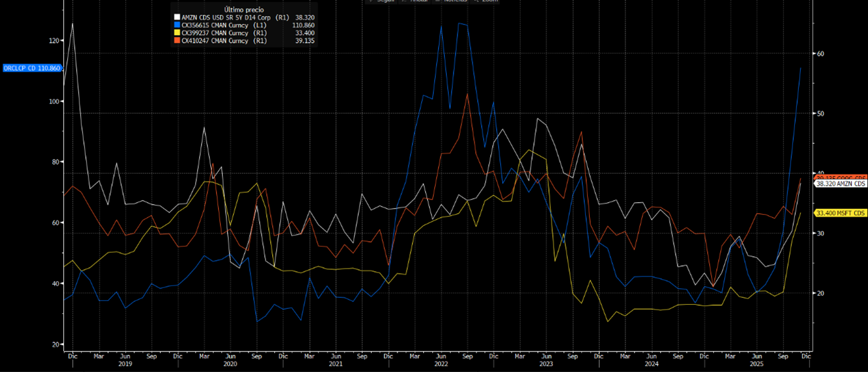This screenshot has width=868, height=372.
Task: Click the white AMZN CDS legend swatch
Action: [x=176, y=17]
